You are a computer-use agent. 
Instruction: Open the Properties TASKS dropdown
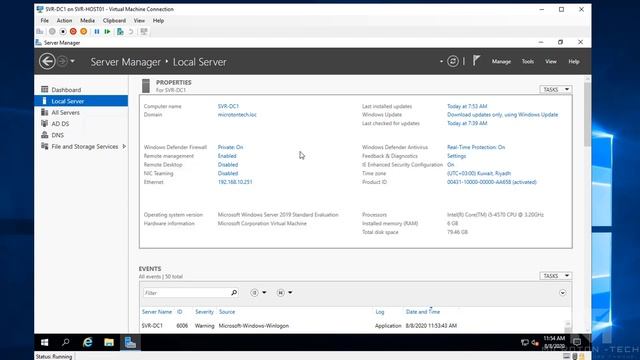click(x=556, y=89)
